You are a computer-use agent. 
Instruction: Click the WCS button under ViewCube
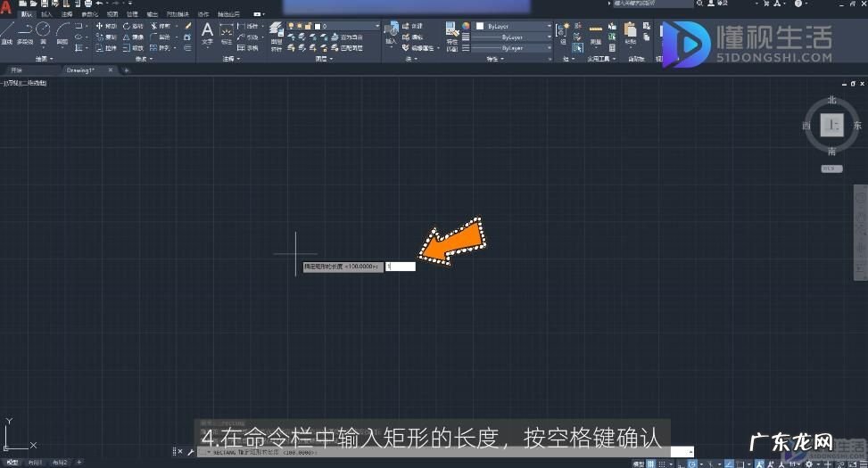point(831,168)
